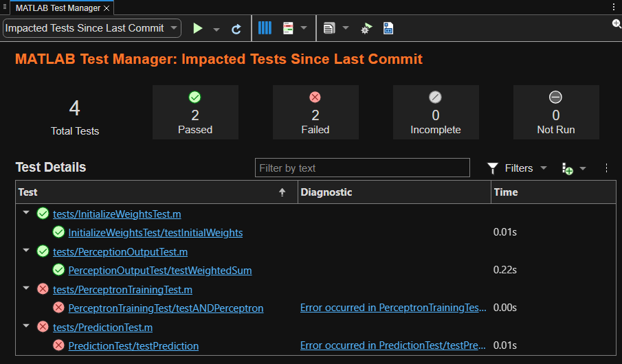Click the Filter by text field

point(362,168)
